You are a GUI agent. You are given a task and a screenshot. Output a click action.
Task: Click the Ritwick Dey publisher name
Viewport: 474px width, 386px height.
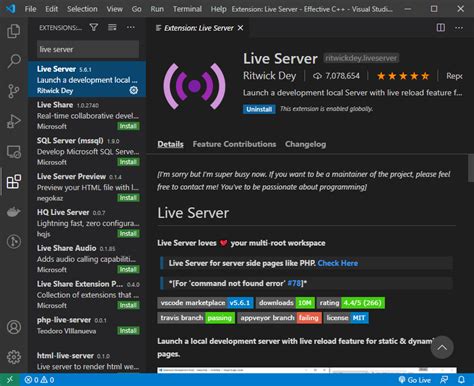[x=269, y=76]
